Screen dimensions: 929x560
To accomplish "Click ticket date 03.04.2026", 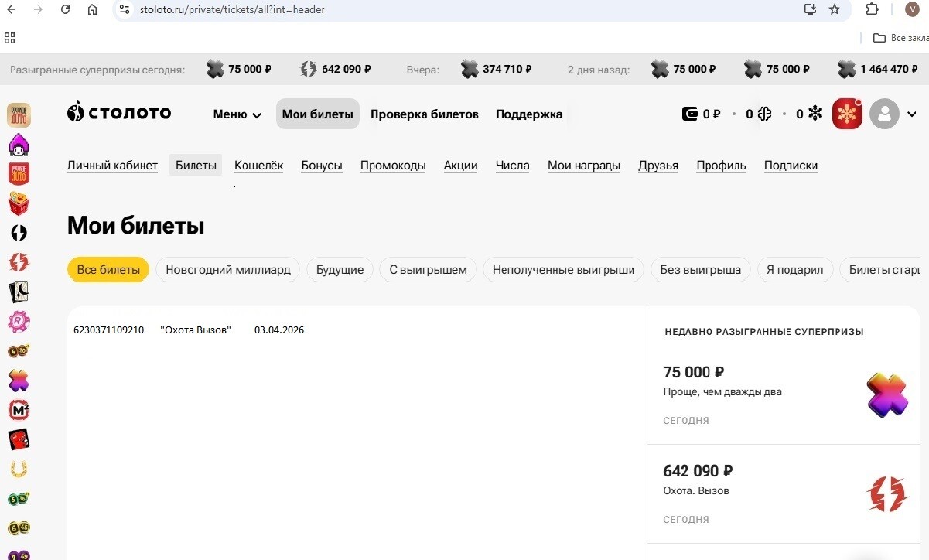I will click(279, 330).
